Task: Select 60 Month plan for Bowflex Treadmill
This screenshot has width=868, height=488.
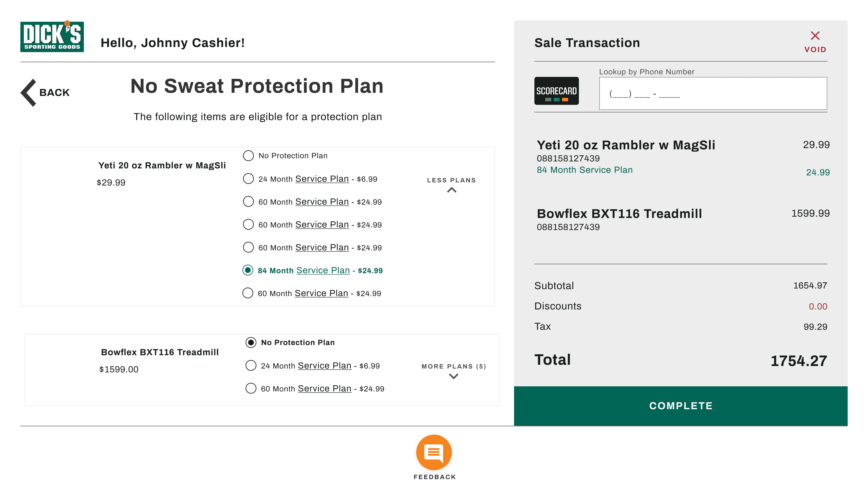Action: coord(251,388)
